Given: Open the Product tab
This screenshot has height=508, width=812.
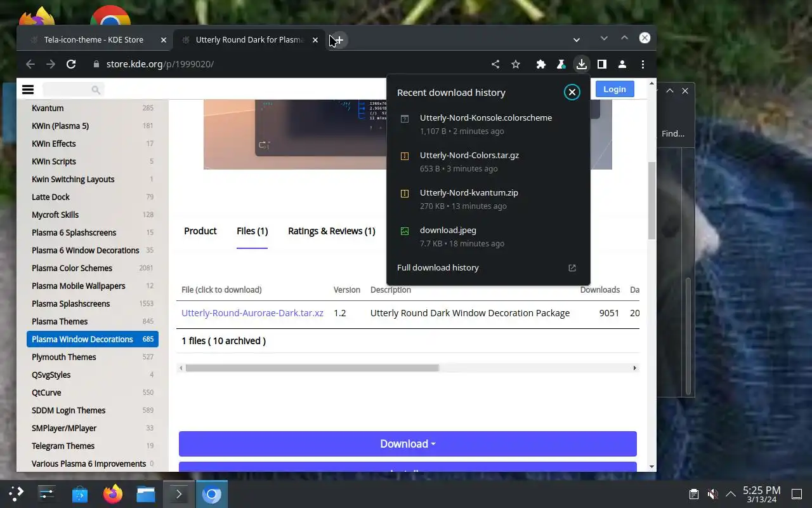Looking at the screenshot, I should [x=200, y=231].
